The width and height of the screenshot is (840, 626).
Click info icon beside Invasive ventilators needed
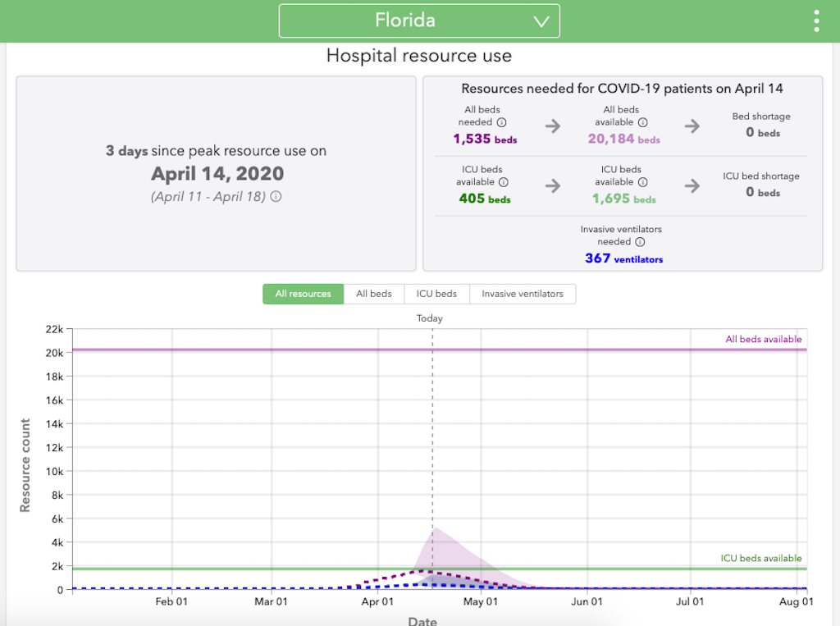(640, 242)
